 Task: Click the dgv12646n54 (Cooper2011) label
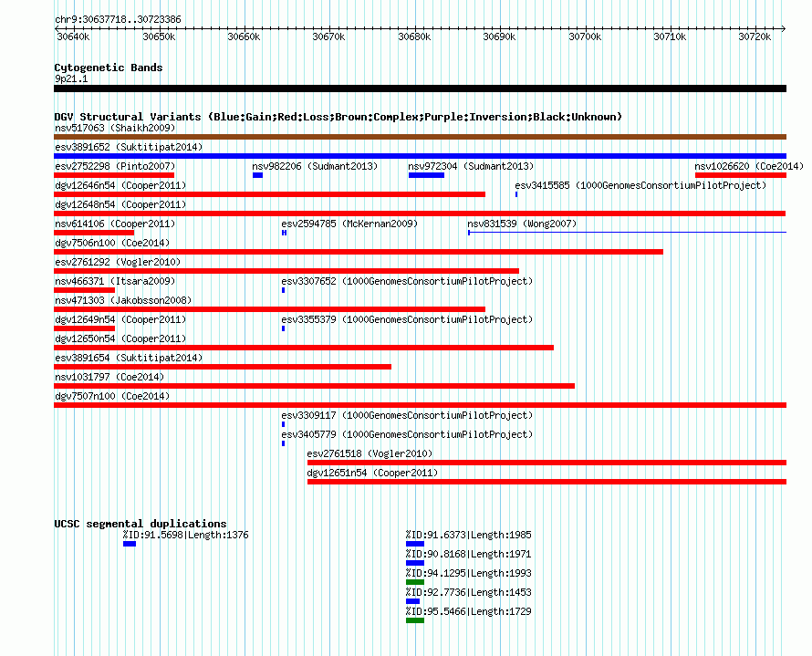[x=120, y=185]
